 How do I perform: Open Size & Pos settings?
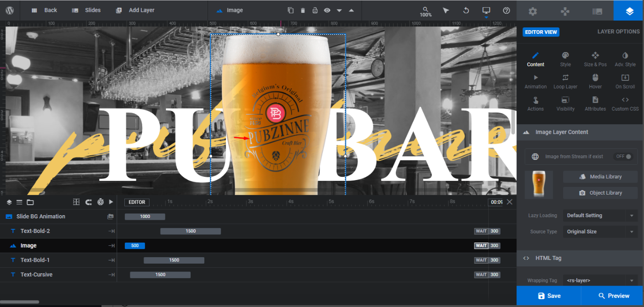coord(595,59)
